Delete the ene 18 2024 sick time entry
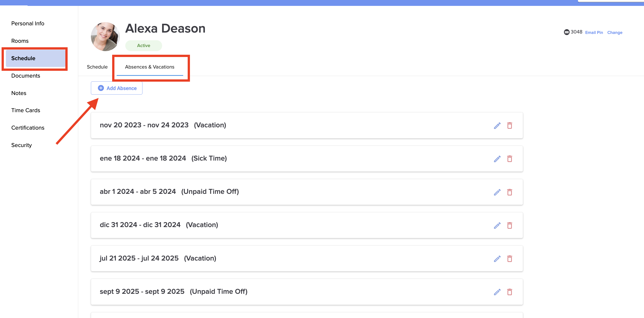Image resolution: width=644 pixels, height=318 pixels. pos(509,159)
